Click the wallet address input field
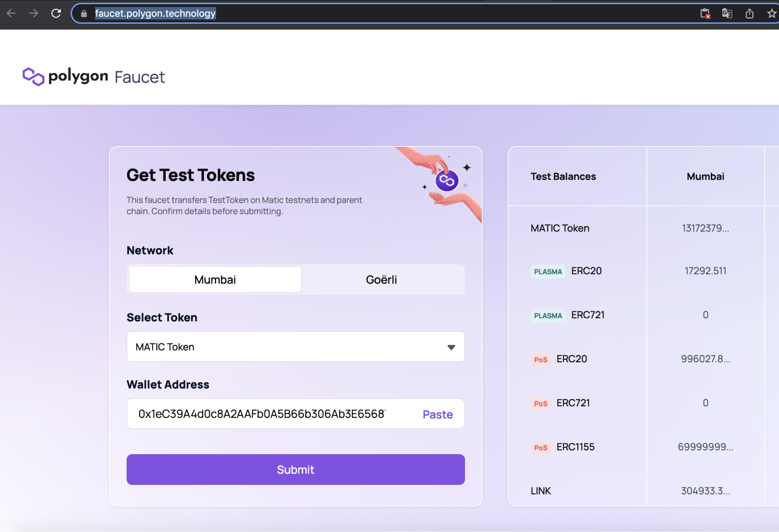This screenshot has width=779, height=532. 261,414
